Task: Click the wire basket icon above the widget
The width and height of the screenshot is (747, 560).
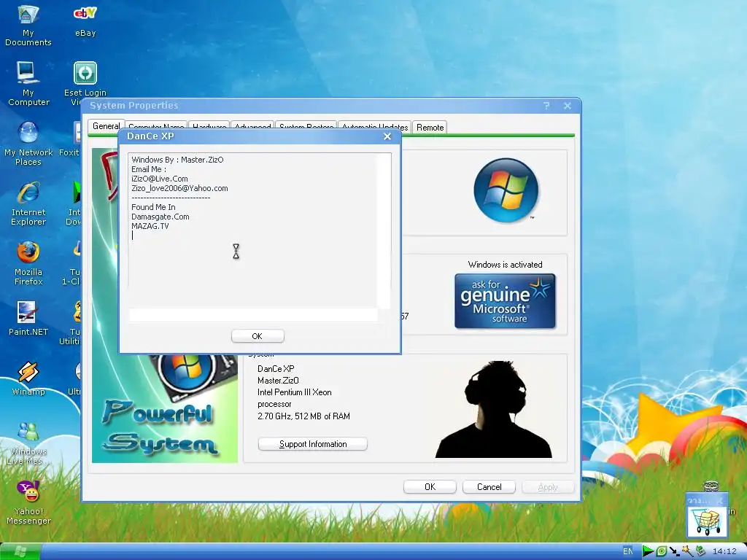Action: tap(711, 486)
